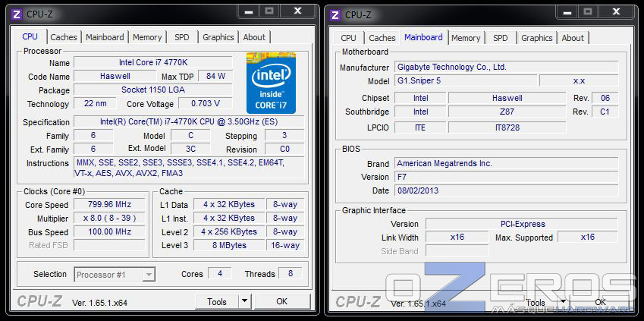Viewport: 644px width, 321px height.
Task: Click Chipset Rev. value 06
Action: 605,98
